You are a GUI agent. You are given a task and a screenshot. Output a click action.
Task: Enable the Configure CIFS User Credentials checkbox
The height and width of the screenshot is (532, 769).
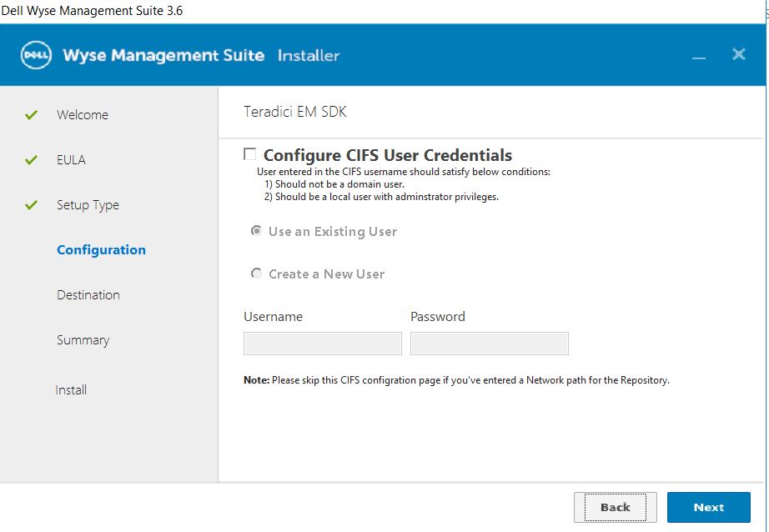[x=249, y=154]
